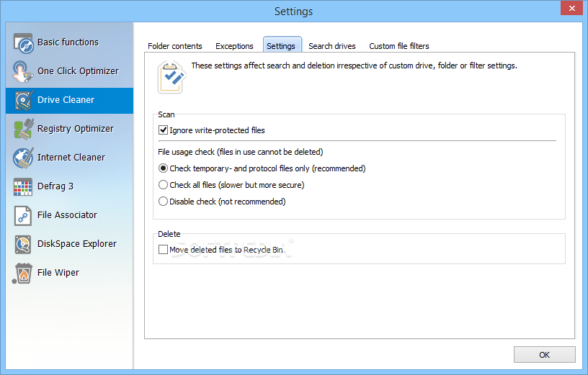Click the Drive Cleaner disk icon
Screen dimensions: 588x375
pos(24,100)
